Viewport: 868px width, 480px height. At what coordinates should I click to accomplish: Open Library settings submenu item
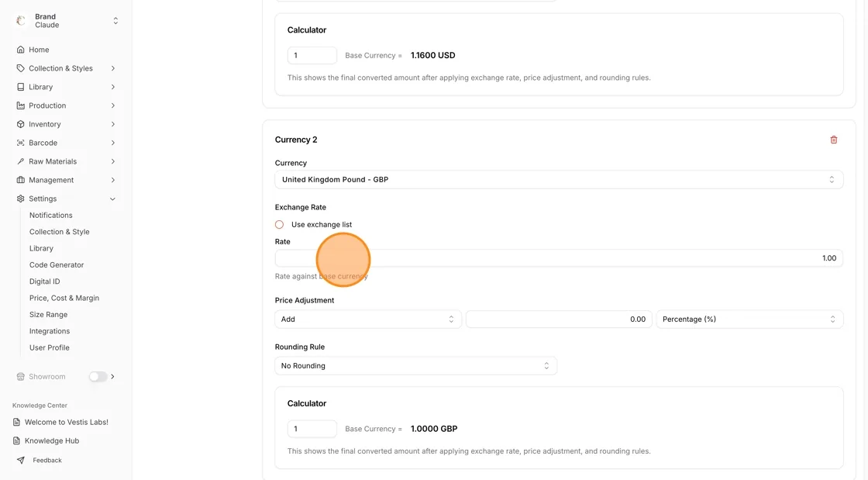pyautogui.click(x=42, y=248)
